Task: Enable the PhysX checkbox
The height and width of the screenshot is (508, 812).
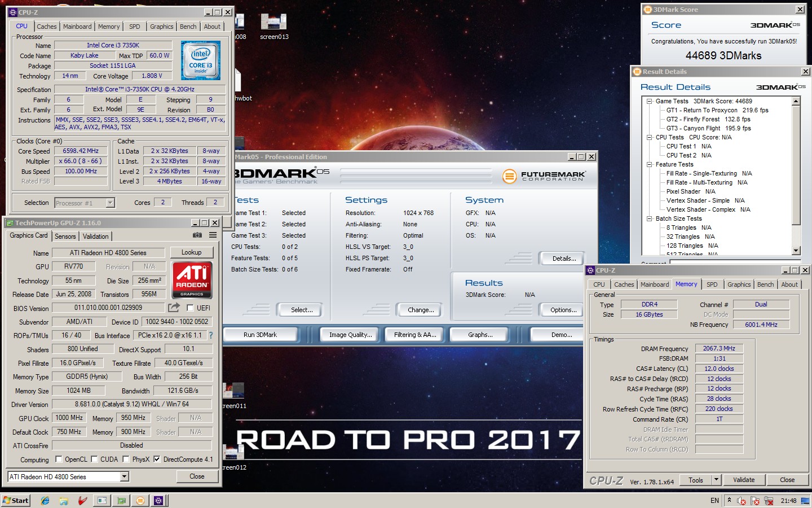Action: pyautogui.click(x=126, y=459)
